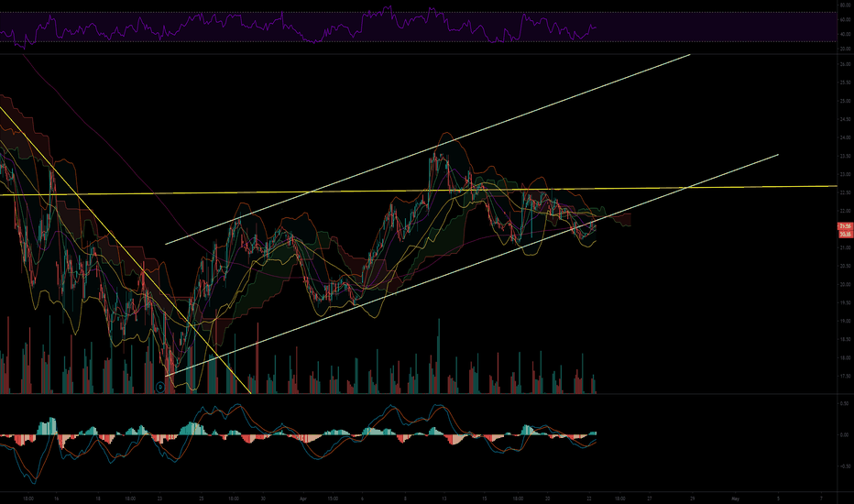
Task: Click the 27 date axis label
Action: click(650, 499)
